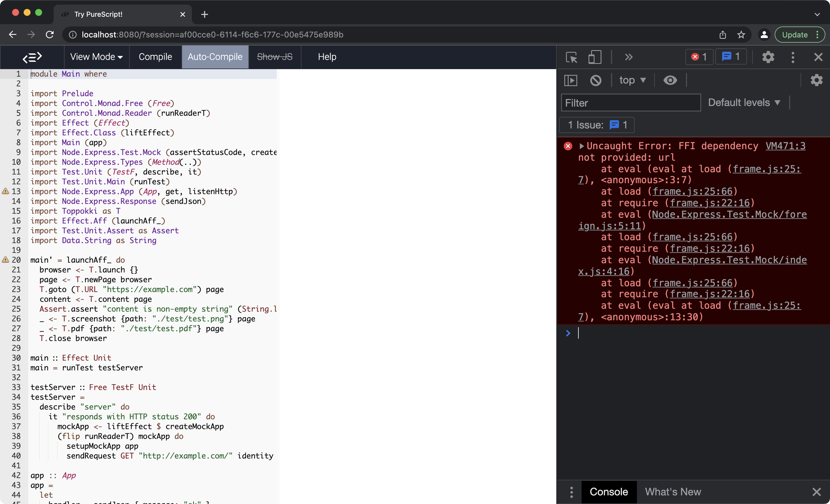Click the share page icon
Image resolution: width=830 pixels, height=504 pixels.
point(723,35)
